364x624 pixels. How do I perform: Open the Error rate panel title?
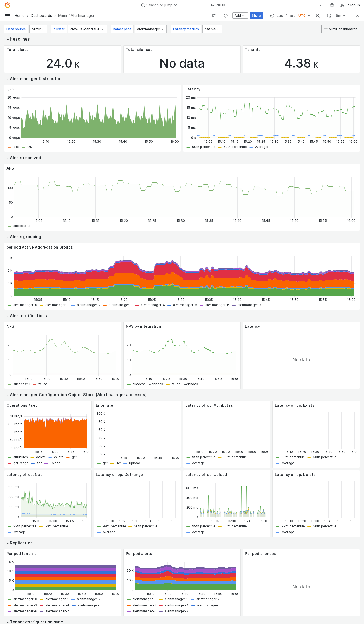tap(105, 405)
